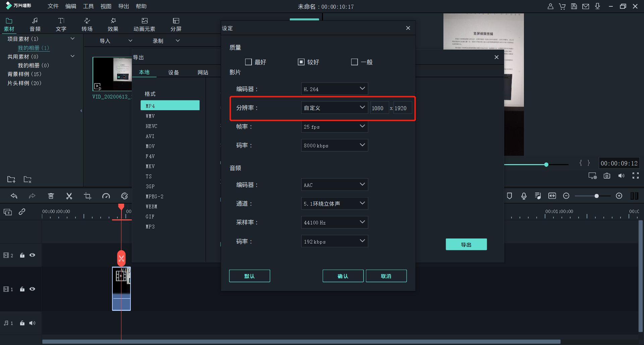
Task: Collapse the 项目素材 section
Action: point(73,38)
